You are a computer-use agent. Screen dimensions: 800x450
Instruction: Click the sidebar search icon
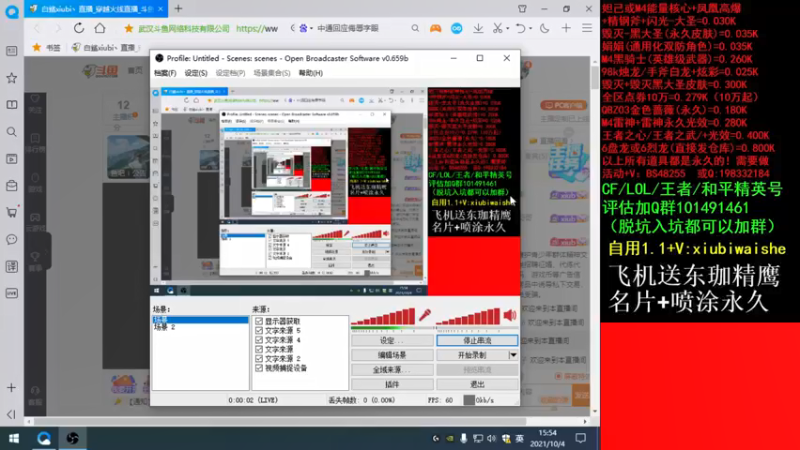click(x=12, y=132)
